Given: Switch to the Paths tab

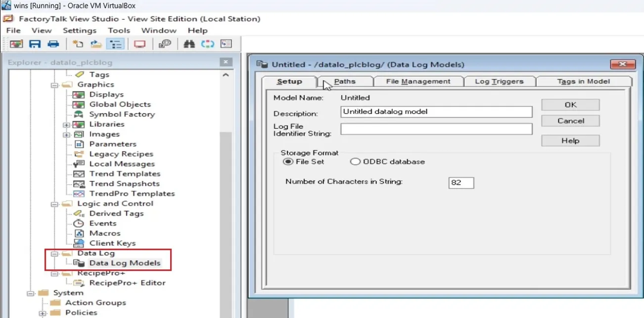Looking at the screenshot, I should click(345, 81).
